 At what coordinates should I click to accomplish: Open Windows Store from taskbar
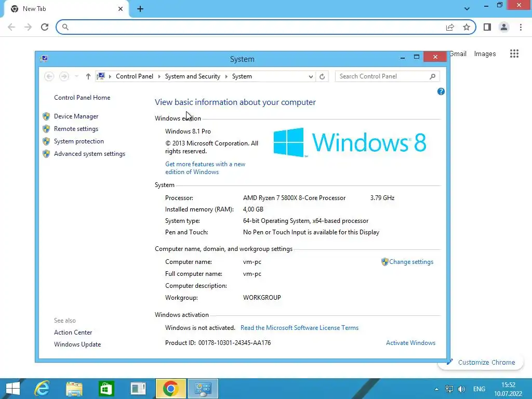[x=106, y=389]
